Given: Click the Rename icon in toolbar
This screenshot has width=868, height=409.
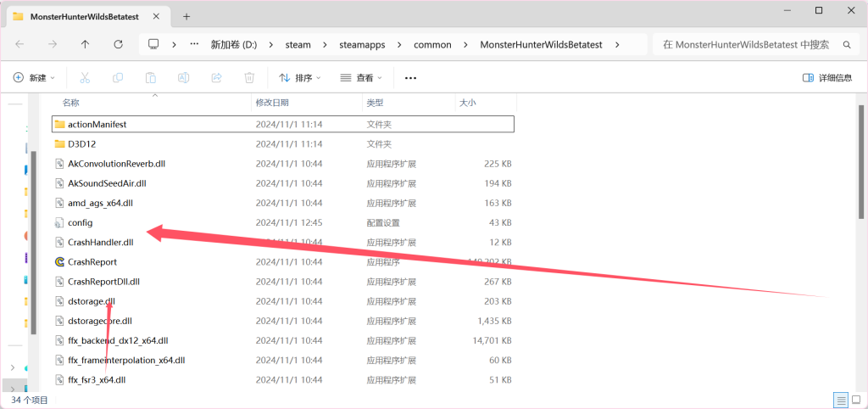Looking at the screenshot, I should coord(183,77).
